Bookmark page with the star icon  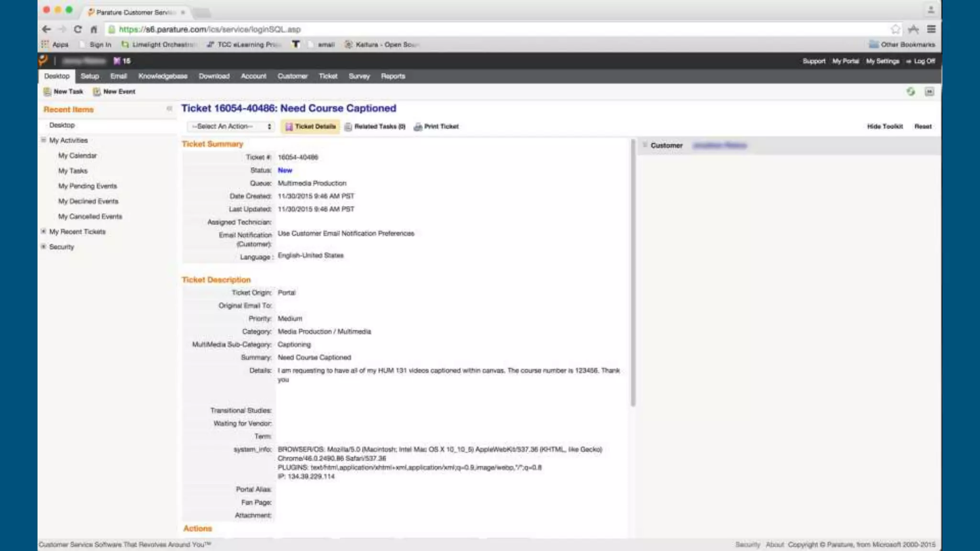pyautogui.click(x=895, y=29)
